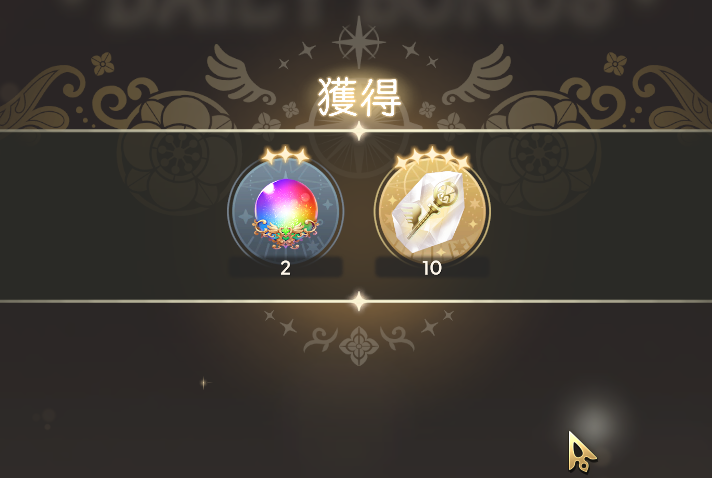
Task: Click the rainbow orb reward icon
Action: [x=286, y=212]
